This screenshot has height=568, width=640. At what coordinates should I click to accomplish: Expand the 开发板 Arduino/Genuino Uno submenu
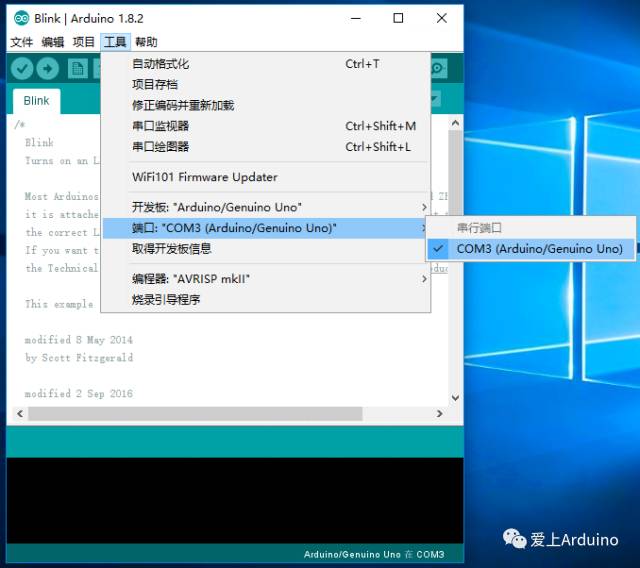266,207
